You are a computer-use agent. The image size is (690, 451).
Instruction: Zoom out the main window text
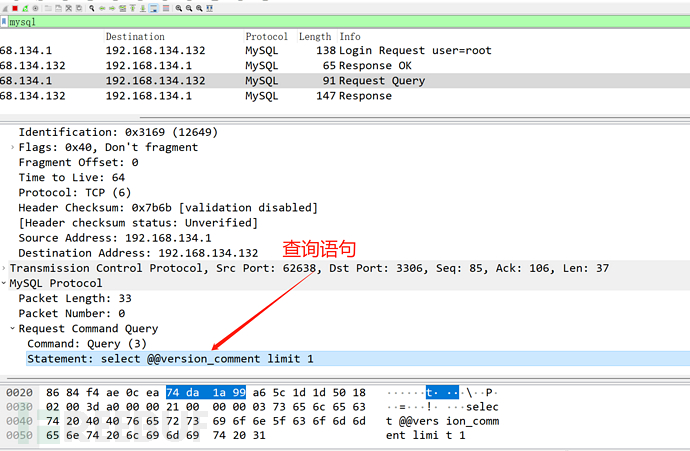tap(189, 8)
